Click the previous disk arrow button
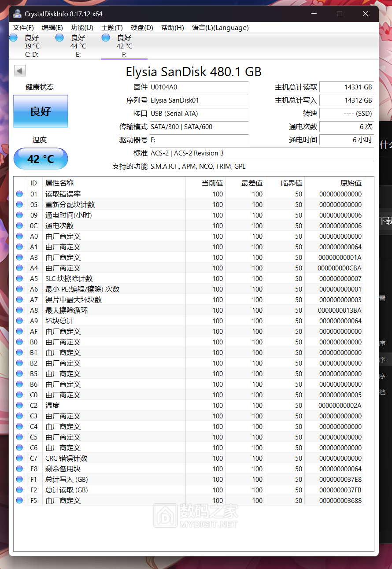Viewport: 392px width, 569px height. pyautogui.click(x=20, y=70)
